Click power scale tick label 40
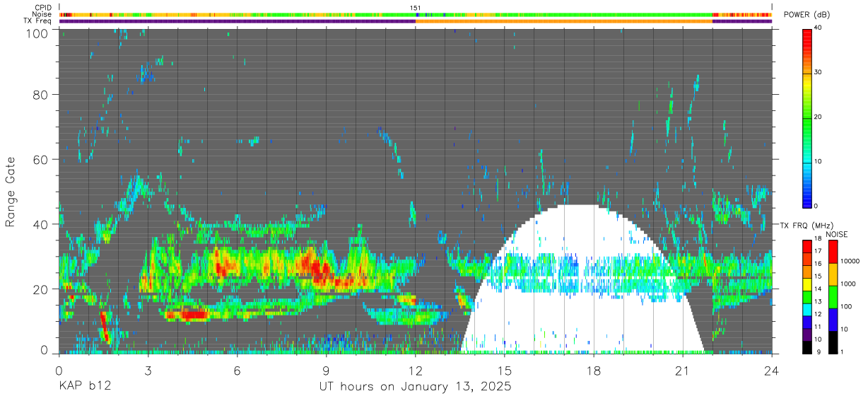The height and width of the screenshot is (401, 868). click(819, 28)
